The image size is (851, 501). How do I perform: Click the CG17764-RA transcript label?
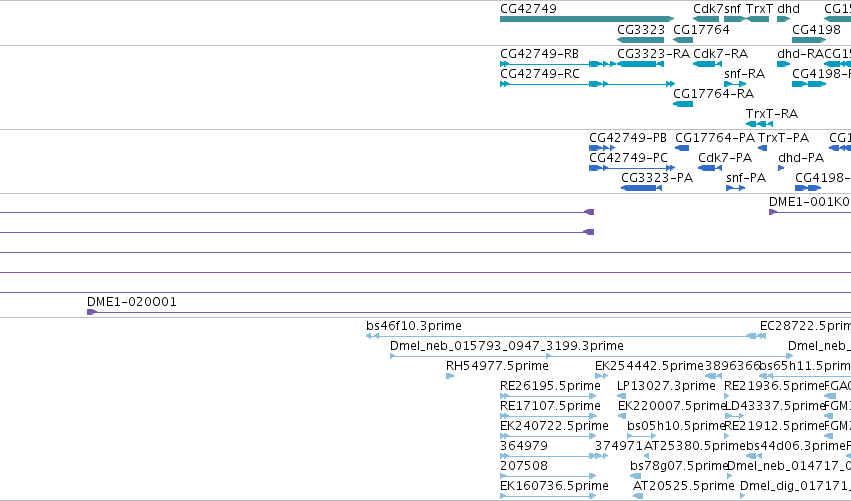pos(713,94)
